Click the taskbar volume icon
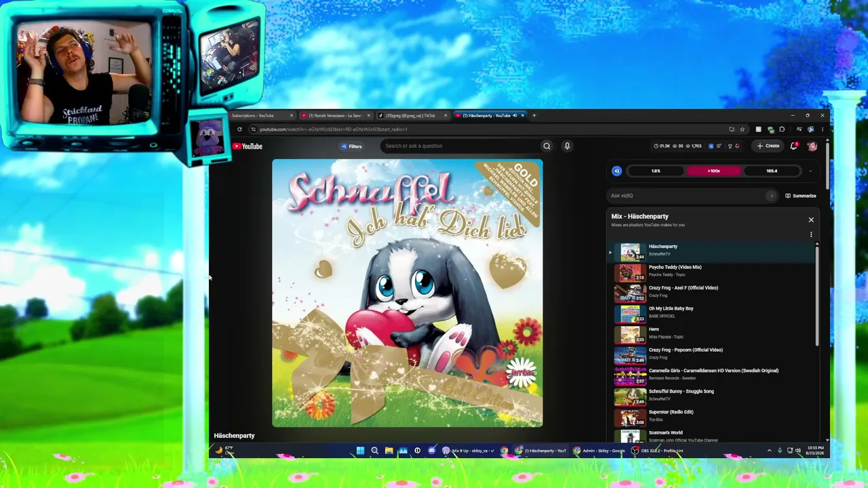868x488 pixels. point(797,451)
